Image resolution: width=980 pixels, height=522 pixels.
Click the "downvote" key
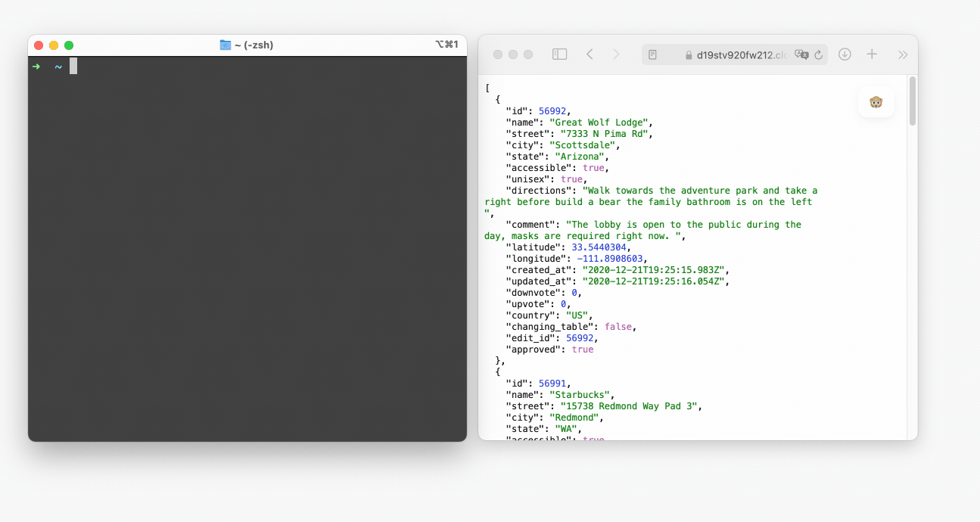coord(534,293)
